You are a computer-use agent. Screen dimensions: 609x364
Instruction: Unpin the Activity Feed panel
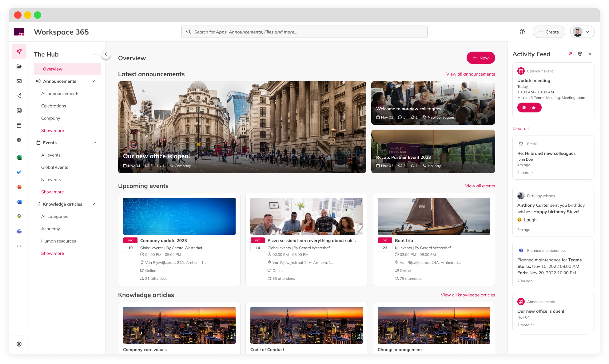(571, 53)
